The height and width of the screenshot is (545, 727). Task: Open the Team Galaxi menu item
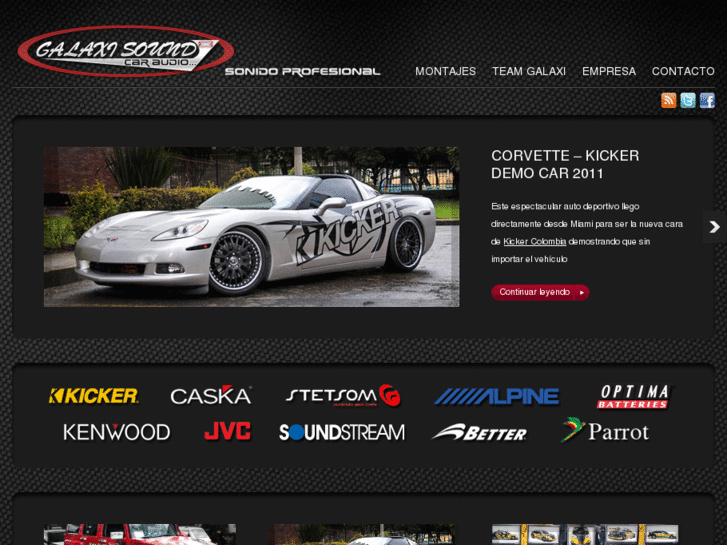(529, 71)
